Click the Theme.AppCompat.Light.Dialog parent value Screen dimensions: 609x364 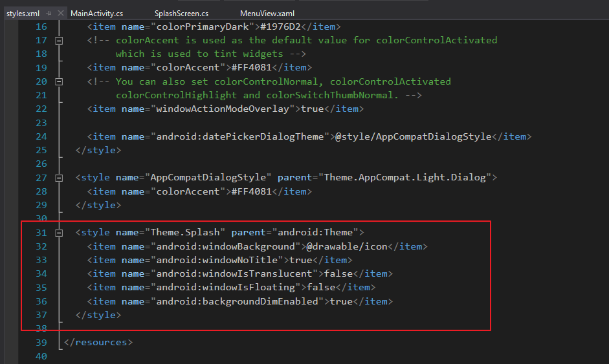click(404, 177)
